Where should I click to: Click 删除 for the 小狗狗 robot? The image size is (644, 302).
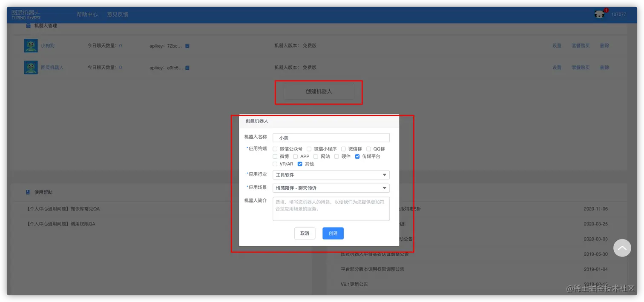click(x=604, y=46)
